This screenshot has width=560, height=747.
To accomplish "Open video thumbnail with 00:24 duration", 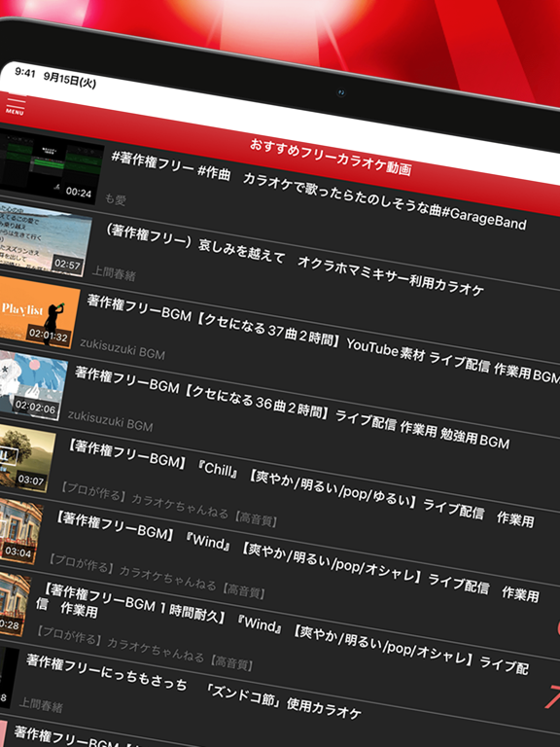I will tap(51, 167).
